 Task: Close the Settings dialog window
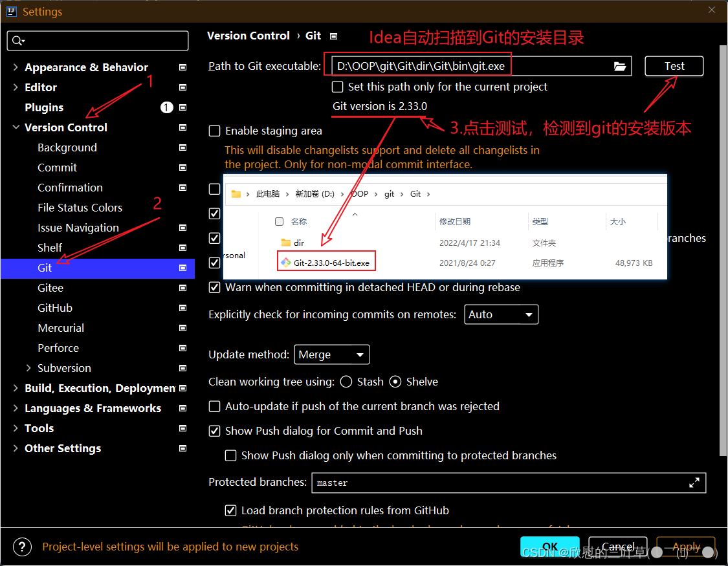(x=712, y=10)
